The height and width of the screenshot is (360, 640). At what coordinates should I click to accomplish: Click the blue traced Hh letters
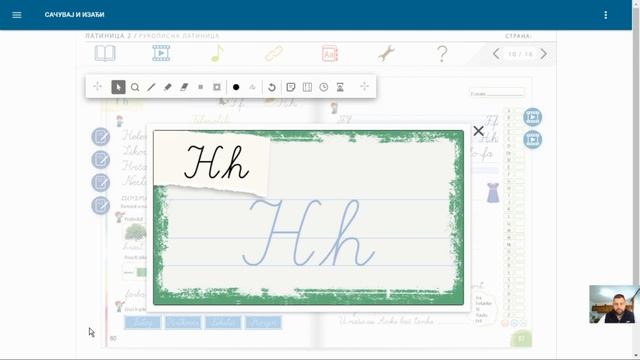[x=308, y=232]
